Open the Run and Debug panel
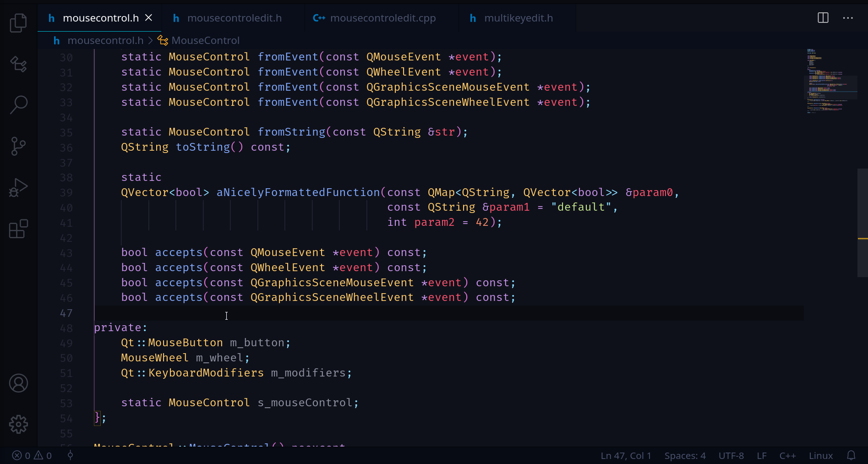Screen dimensions: 868x464 [x=18, y=187]
